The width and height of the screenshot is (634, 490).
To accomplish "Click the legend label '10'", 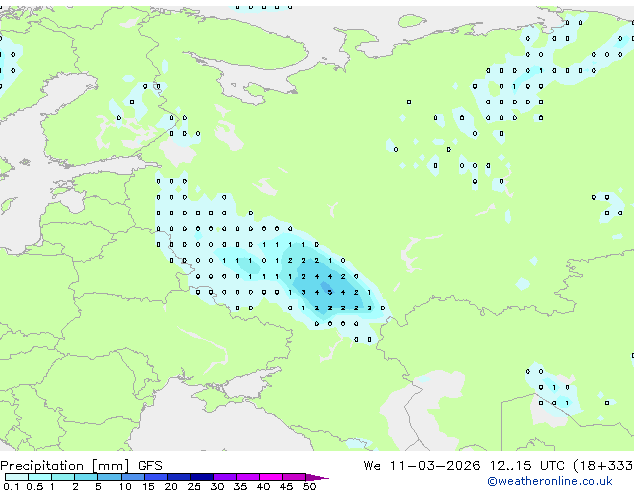I will (125, 486).
